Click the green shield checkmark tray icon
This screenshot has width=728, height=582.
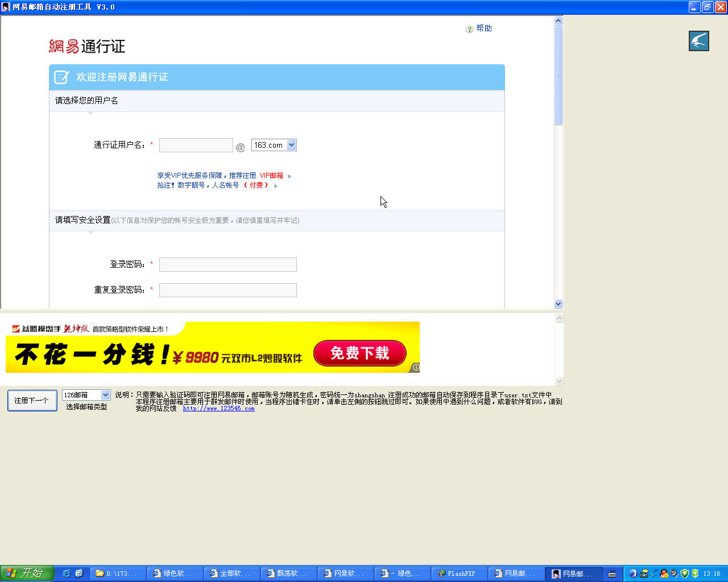pyautogui.click(x=684, y=573)
